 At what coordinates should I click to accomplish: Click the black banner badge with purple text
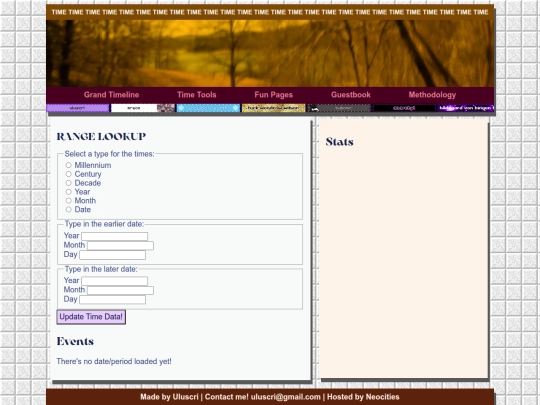(x=404, y=108)
